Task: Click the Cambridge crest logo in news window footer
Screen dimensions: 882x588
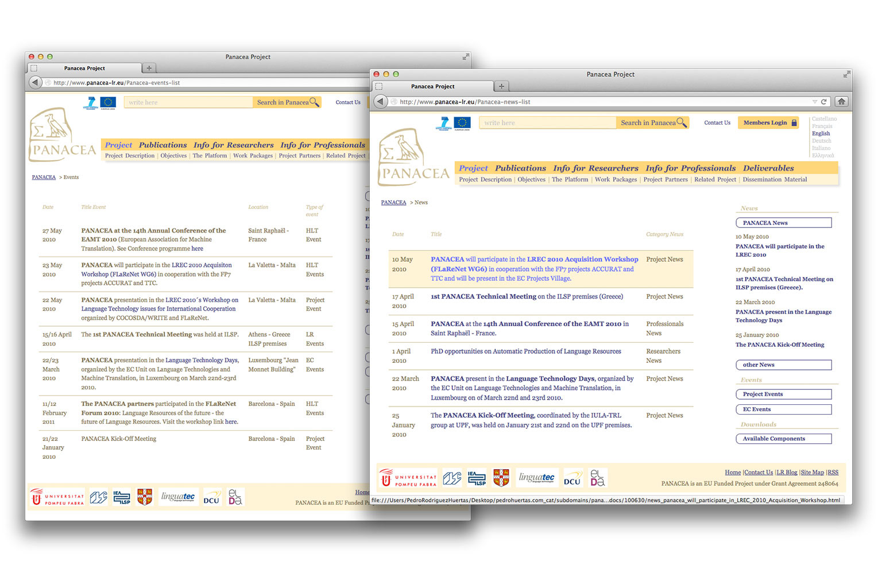Action: [501, 478]
